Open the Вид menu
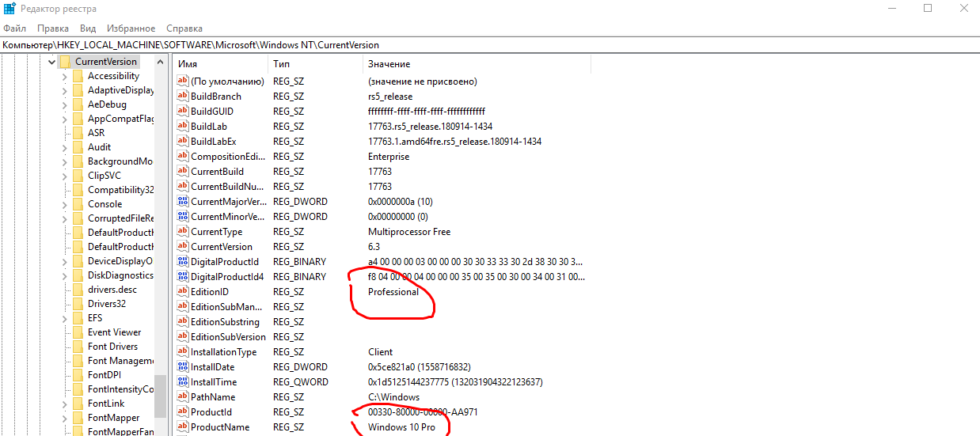Viewport: 980px width, 436px height. point(88,28)
